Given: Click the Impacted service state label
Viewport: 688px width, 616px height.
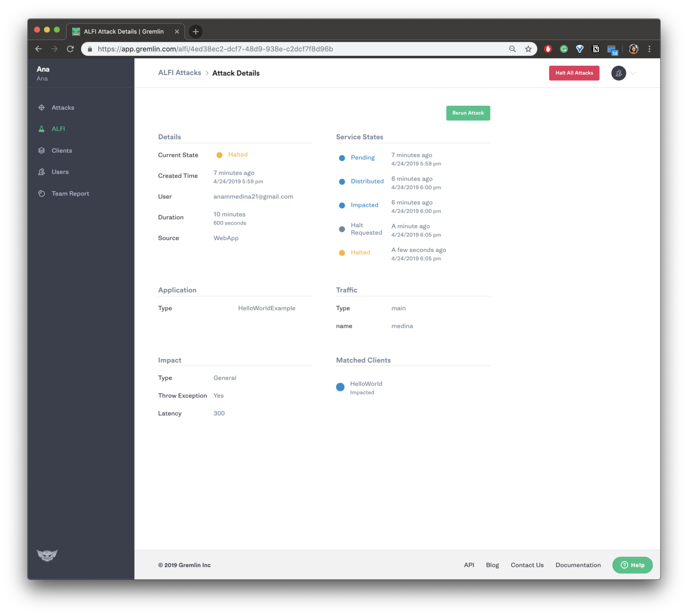Looking at the screenshot, I should tap(364, 205).
